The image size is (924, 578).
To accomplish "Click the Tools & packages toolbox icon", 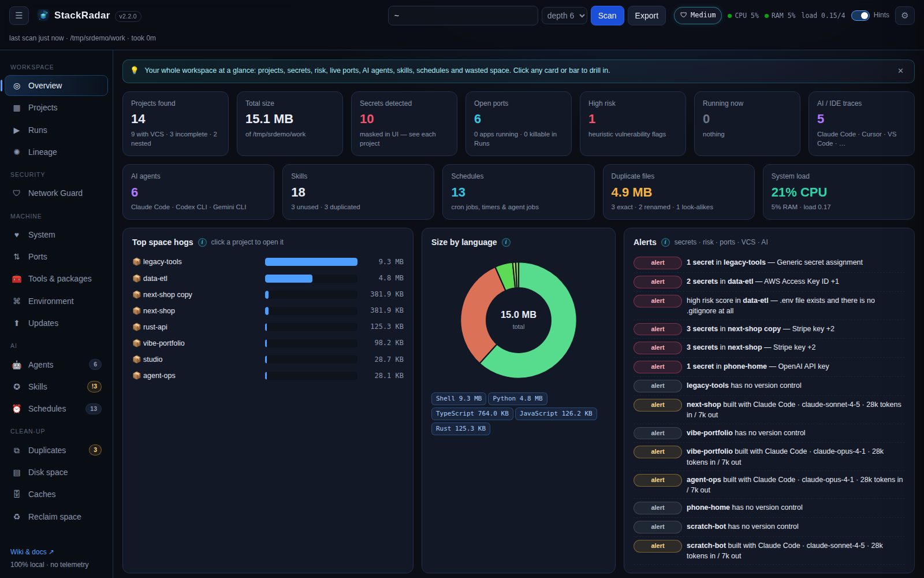I will tap(17, 279).
